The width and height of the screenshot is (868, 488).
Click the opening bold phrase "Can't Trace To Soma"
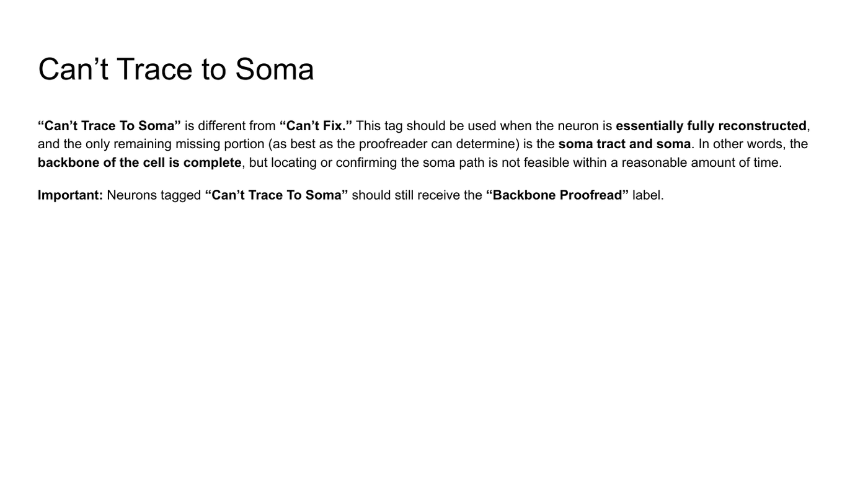(x=109, y=126)
